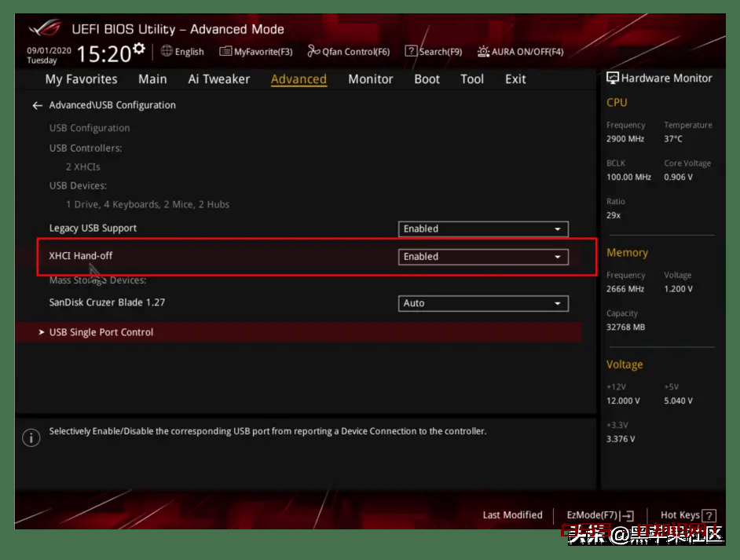Open the Monitor tab
The image size is (740, 560).
pos(370,79)
